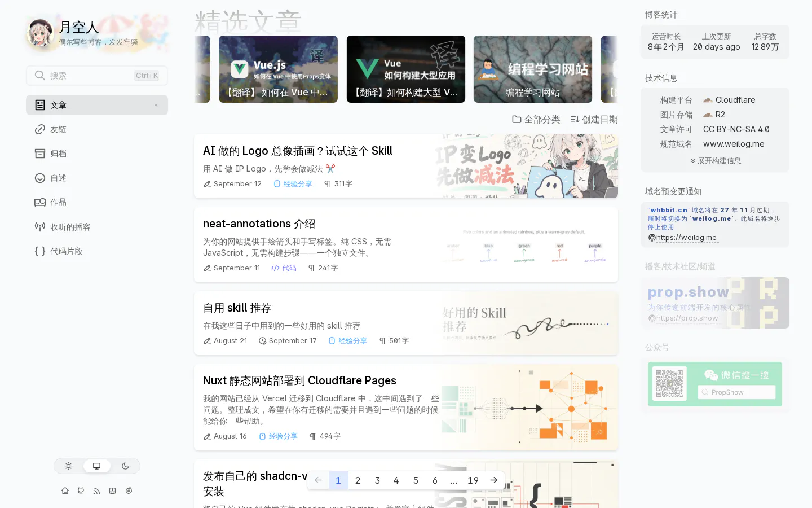This screenshot has width=812, height=508.
Task: Click the podcast icon next to 收听的播客
Action: click(x=40, y=227)
